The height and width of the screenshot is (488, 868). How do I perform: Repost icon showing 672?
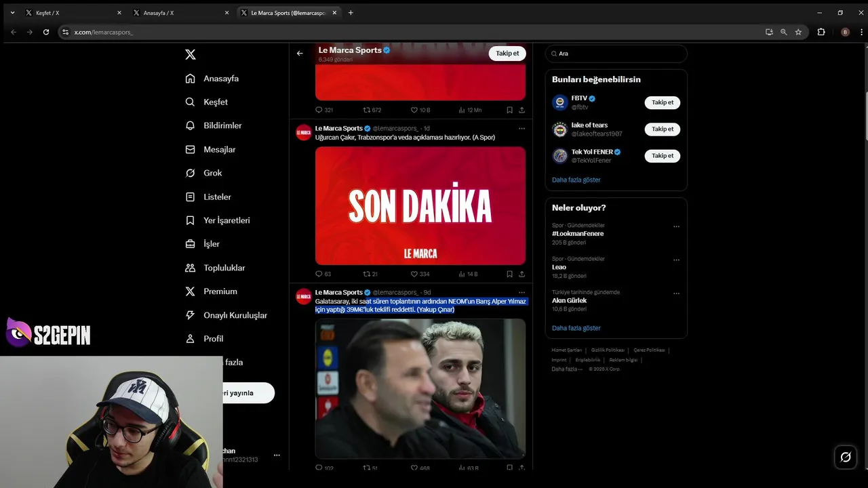pyautogui.click(x=366, y=110)
